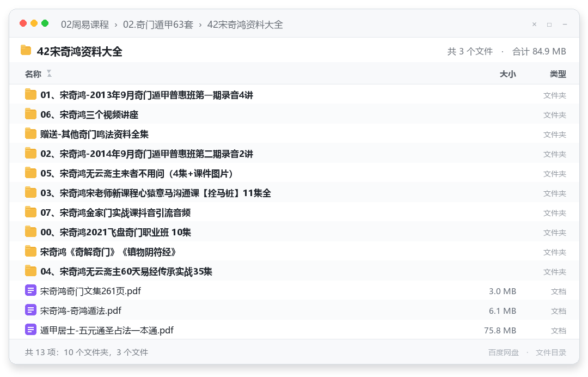Click the green window button in title bar
The width and height of the screenshot is (588, 377).
point(45,23)
